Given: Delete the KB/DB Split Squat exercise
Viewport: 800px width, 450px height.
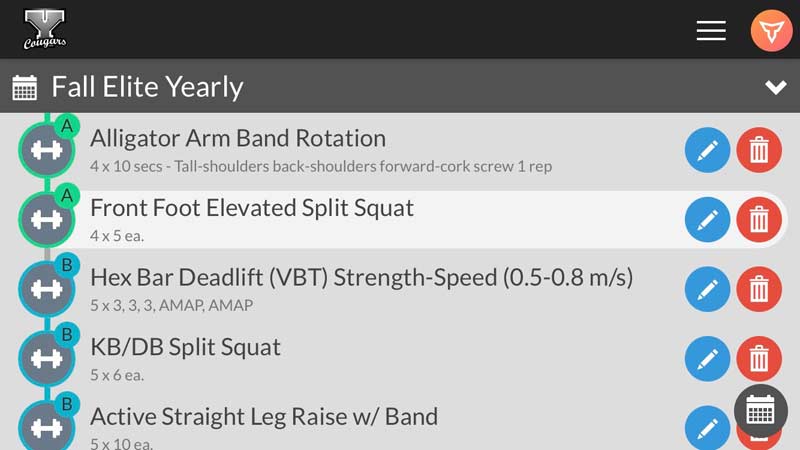Looking at the screenshot, I should tap(759, 359).
